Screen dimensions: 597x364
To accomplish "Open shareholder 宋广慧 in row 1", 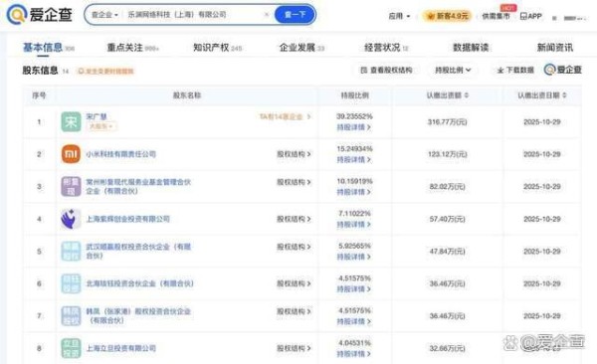I will [x=97, y=117].
